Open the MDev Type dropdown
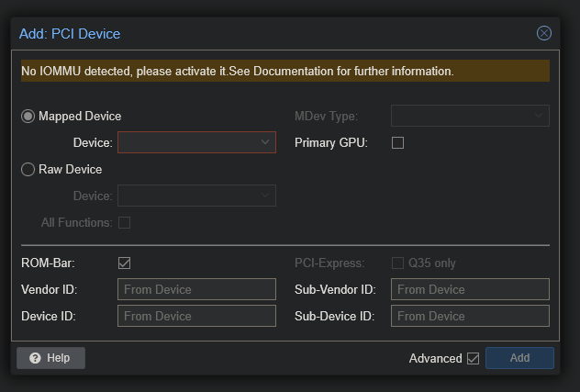The height and width of the screenshot is (392, 580). coord(470,116)
